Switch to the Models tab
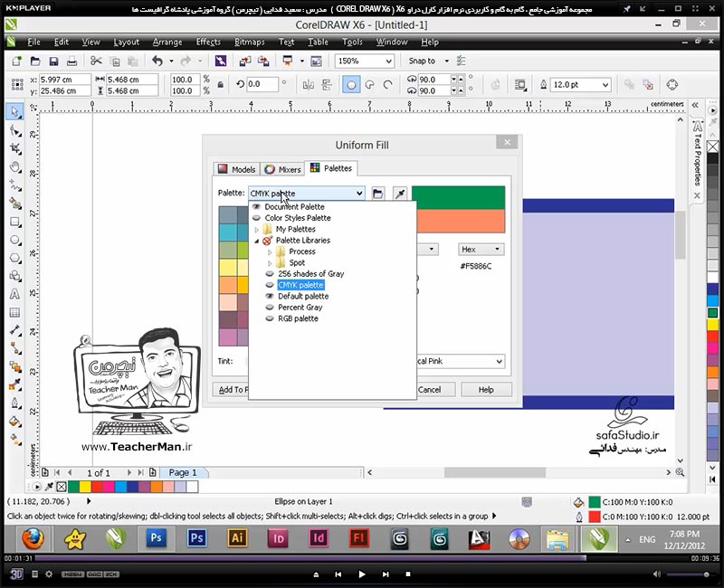This screenshot has width=724, height=588. 236,169
